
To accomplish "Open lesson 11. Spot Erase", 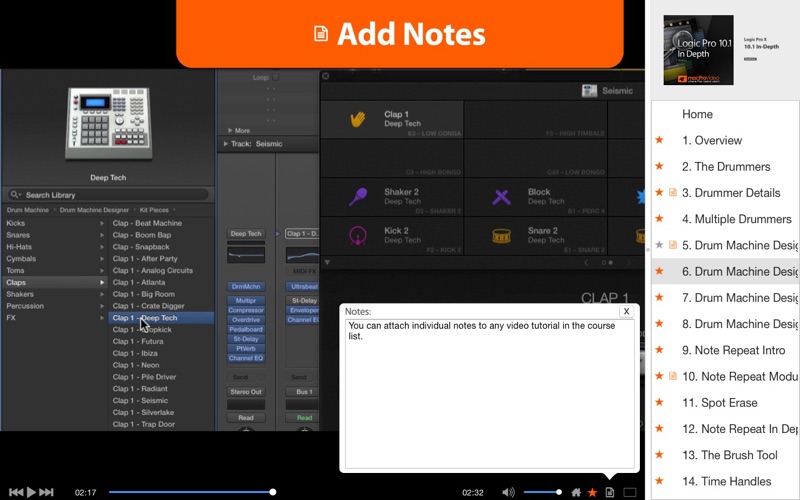I will click(x=719, y=403).
